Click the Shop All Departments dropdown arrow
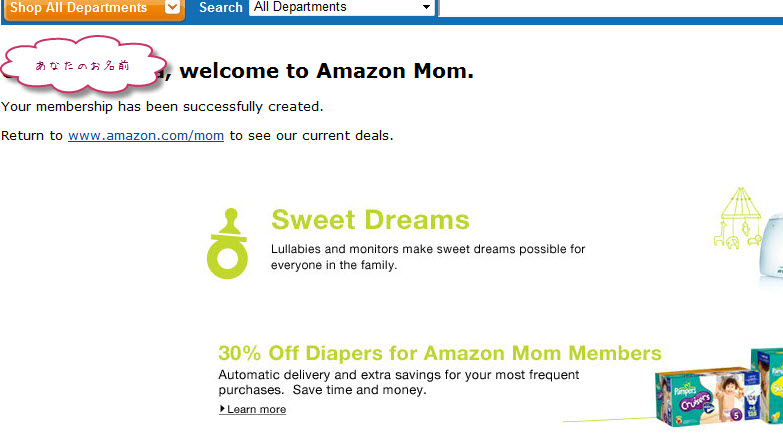This screenshot has height=443, width=783. click(x=172, y=7)
